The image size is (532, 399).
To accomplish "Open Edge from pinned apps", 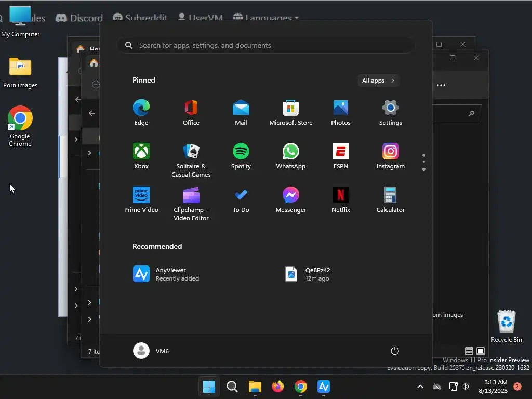I will [x=141, y=113].
